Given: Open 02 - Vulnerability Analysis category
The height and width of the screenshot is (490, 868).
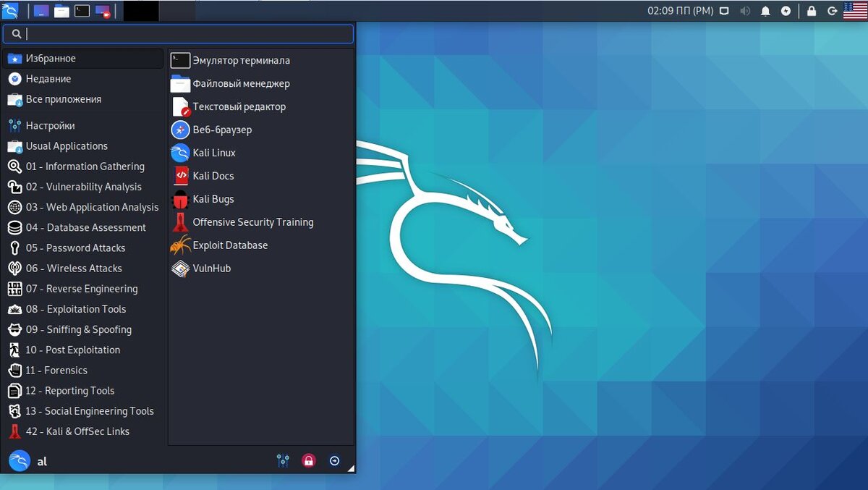Looking at the screenshot, I should 84,187.
